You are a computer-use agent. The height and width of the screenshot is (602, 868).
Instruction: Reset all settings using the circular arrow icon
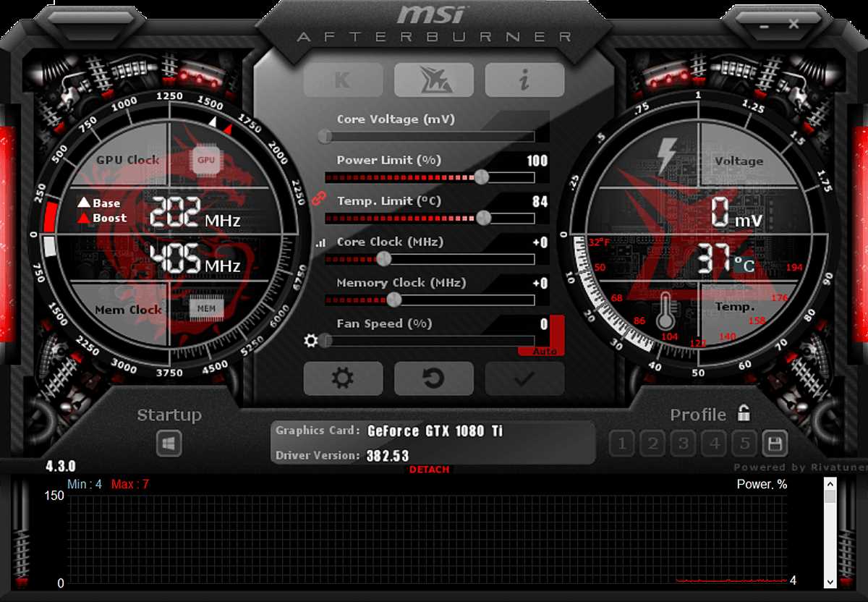pos(433,378)
